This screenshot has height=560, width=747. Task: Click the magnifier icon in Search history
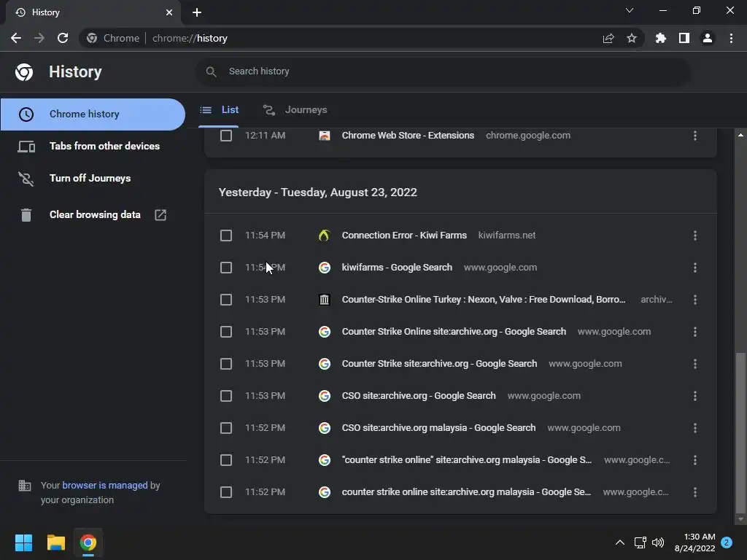[x=211, y=71]
